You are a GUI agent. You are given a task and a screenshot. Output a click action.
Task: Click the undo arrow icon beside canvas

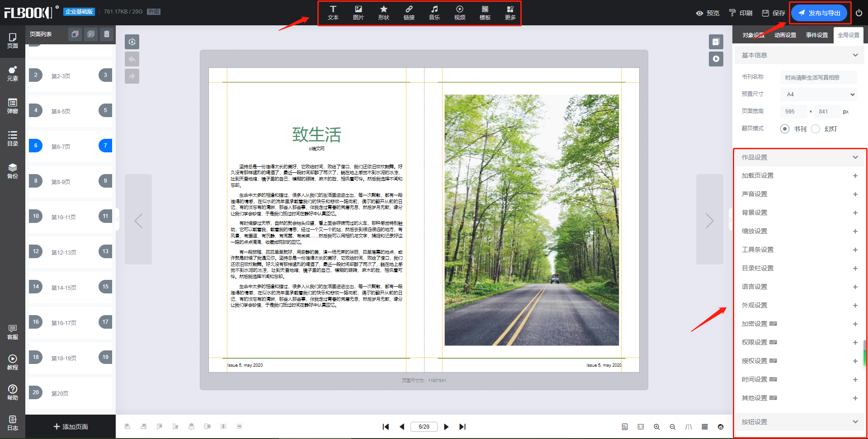[132, 59]
